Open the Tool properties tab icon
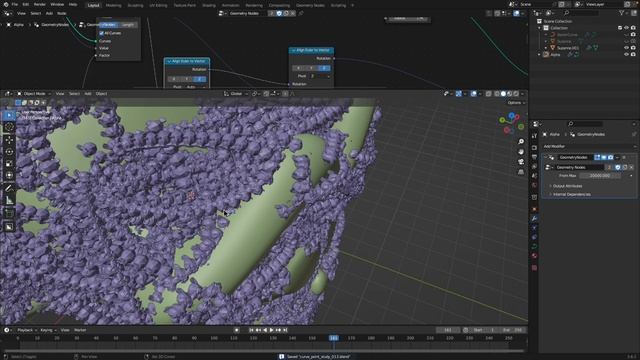640x360 pixels. click(534, 136)
